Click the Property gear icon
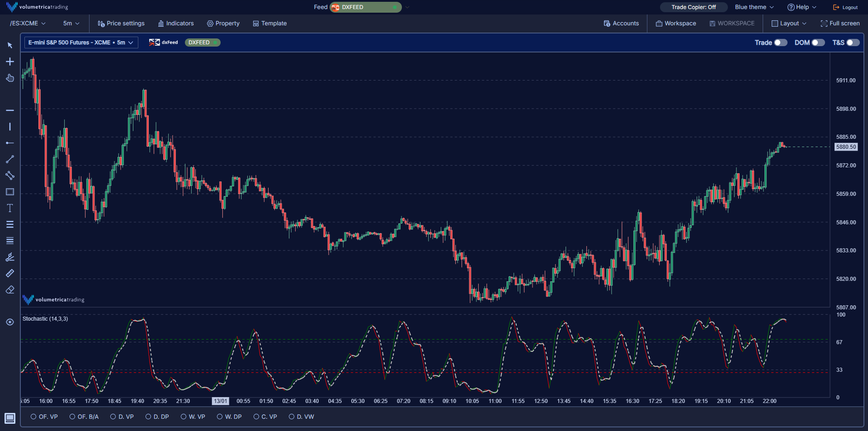 tap(210, 24)
